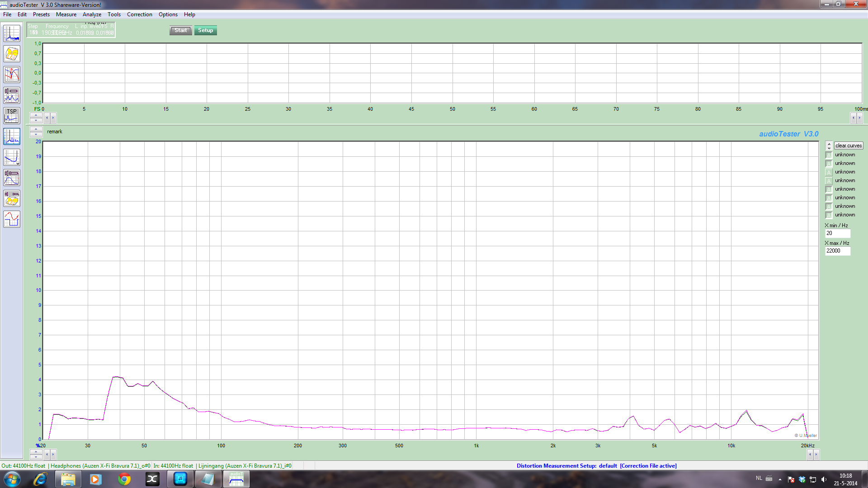
Task: Open the blue music app in the taskbar
Action: [x=180, y=479]
